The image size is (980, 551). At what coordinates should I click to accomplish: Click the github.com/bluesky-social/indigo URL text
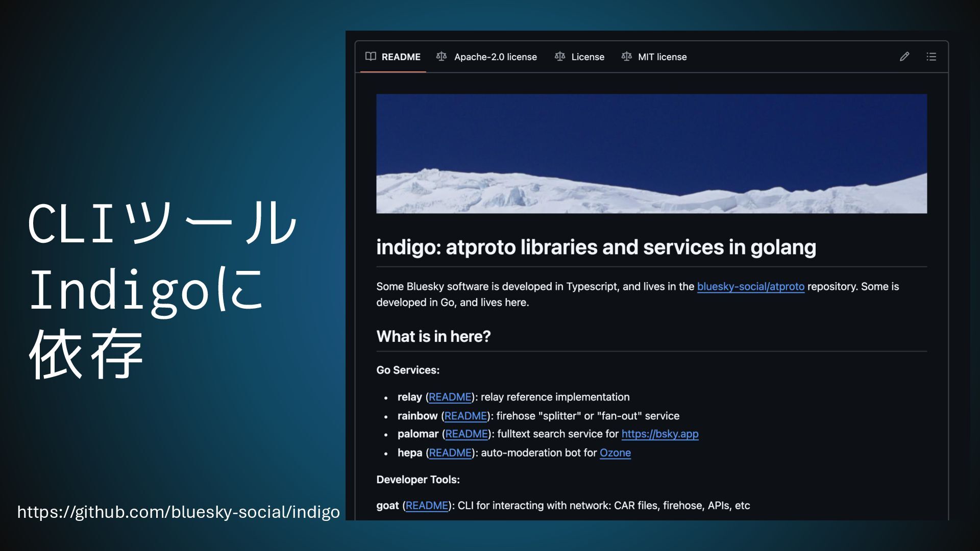tap(178, 512)
